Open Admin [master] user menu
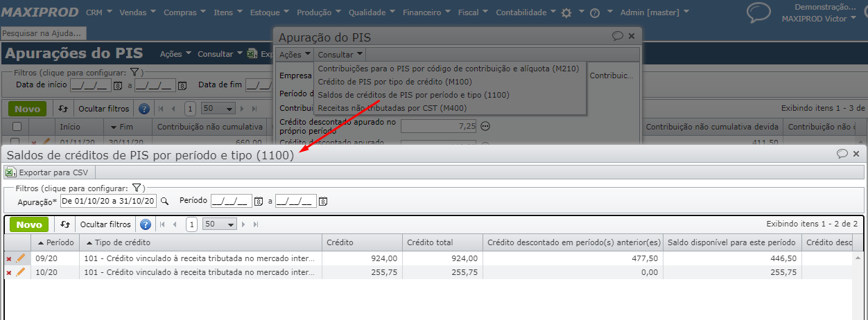 tap(654, 12)
